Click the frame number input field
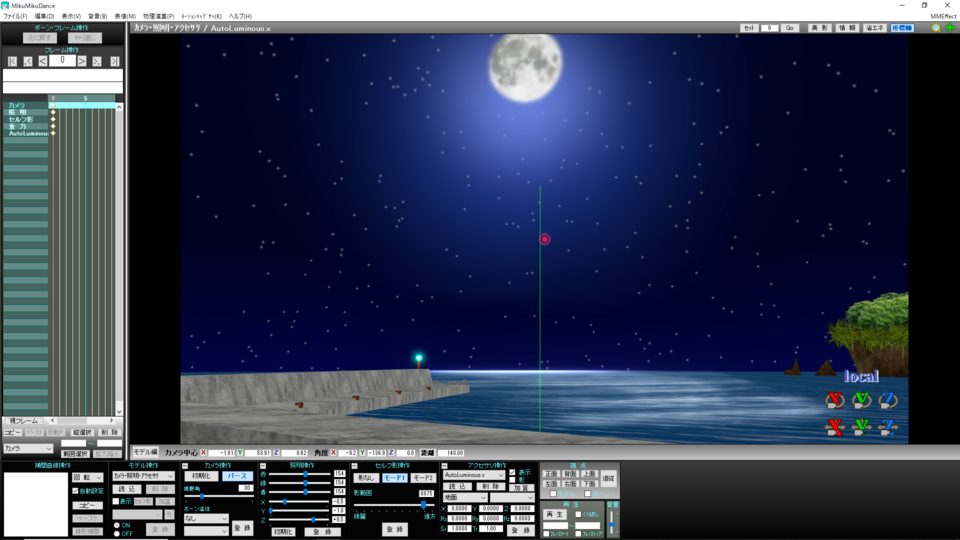The image size is (960, 540). (62, 61)
